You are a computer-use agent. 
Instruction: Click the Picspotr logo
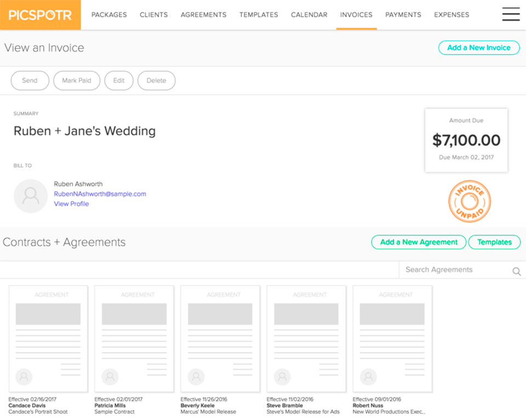pyautogui.click(x=40, y=15)
